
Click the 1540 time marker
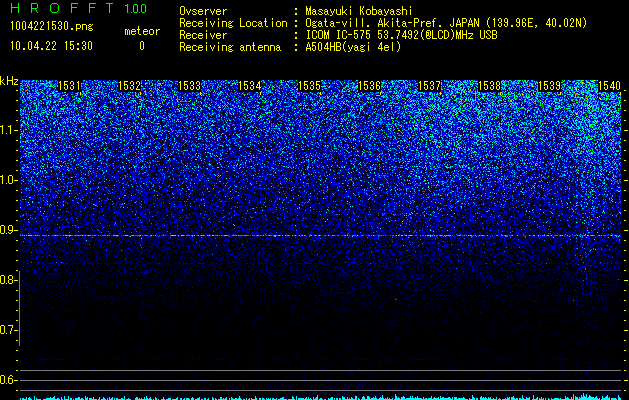click(610, 86)
